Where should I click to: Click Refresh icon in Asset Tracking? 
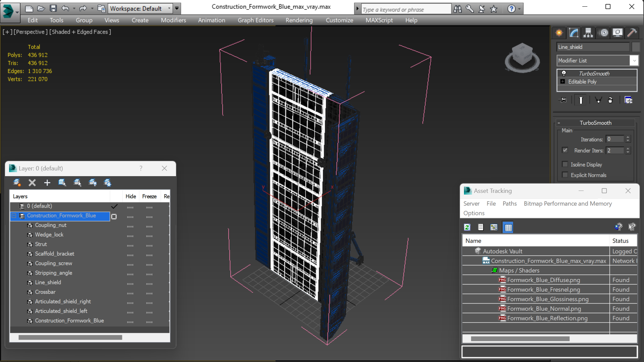click(x=467, y=227)
